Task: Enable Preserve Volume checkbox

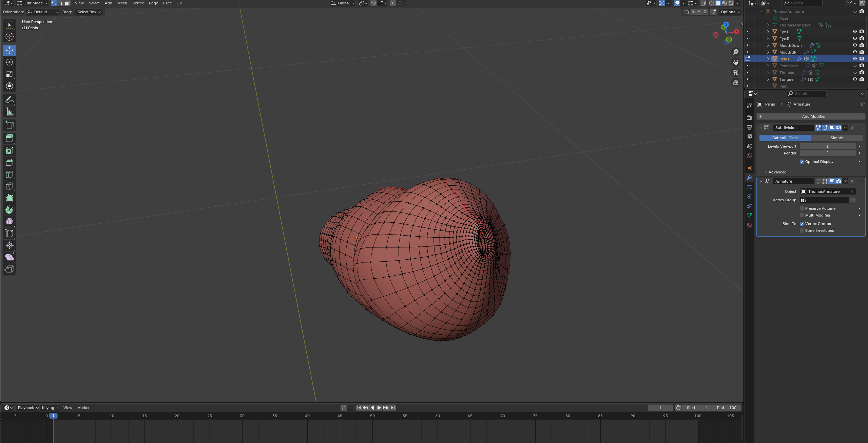Action: point(802,208)
